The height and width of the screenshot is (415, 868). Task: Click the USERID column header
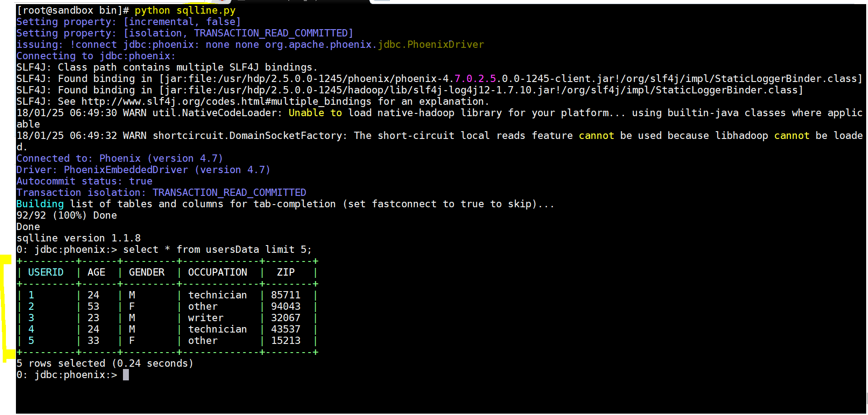tap(46, 272)
